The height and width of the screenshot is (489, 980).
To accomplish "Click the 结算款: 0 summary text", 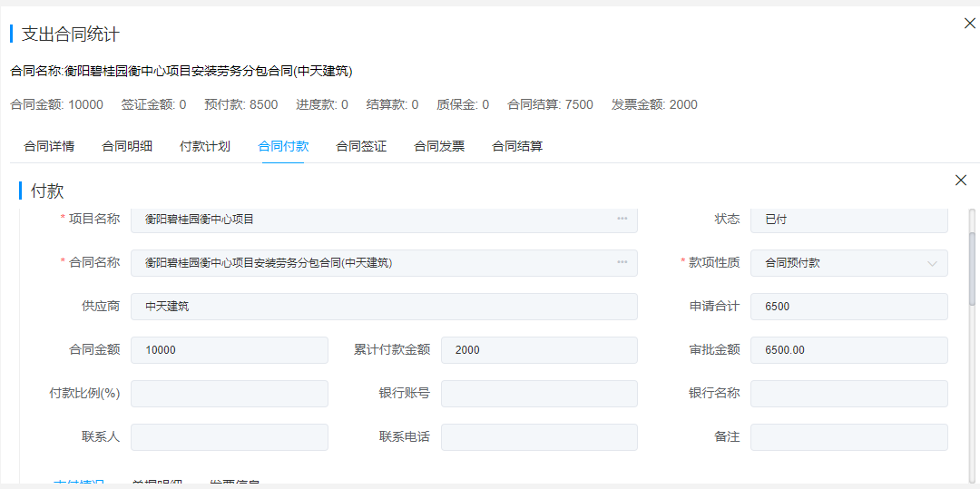I will (x=393, y=104).
